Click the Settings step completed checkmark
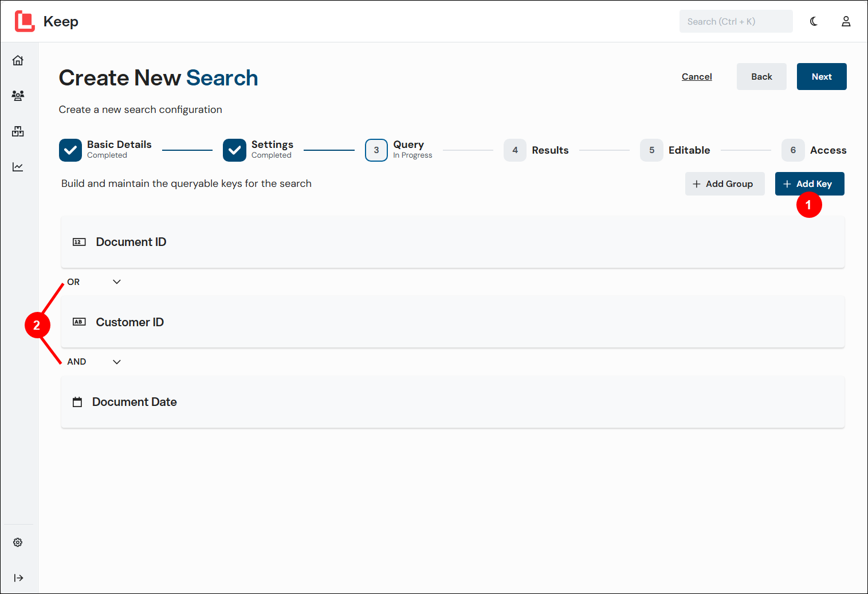This screenshot has height=594, width=868. 234,150
